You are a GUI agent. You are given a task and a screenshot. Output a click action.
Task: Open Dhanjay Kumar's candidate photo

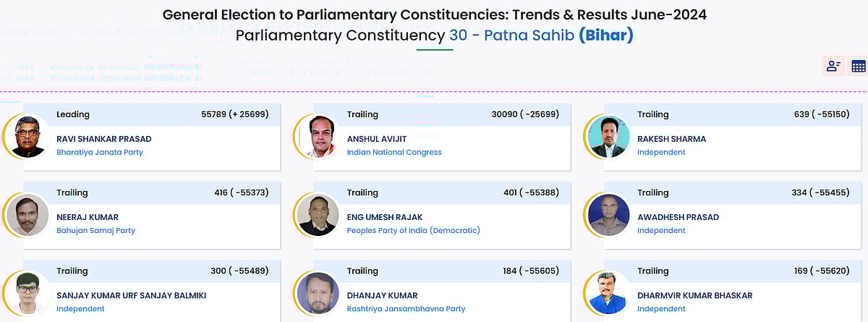tap(318, 293)
